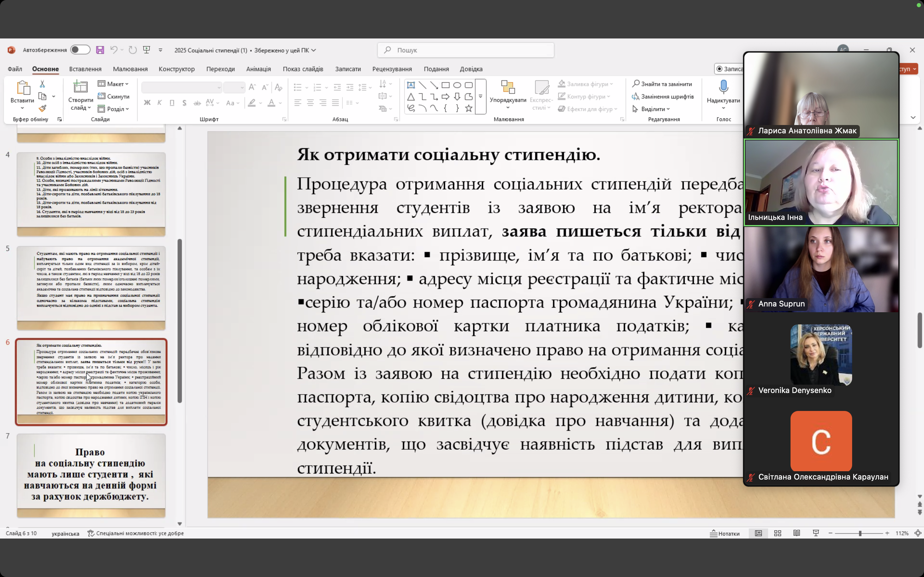Open the Animation (Анімація) tab
This screenshot has height=577, width=924.
pyautogui.click(x=259, y=69)
